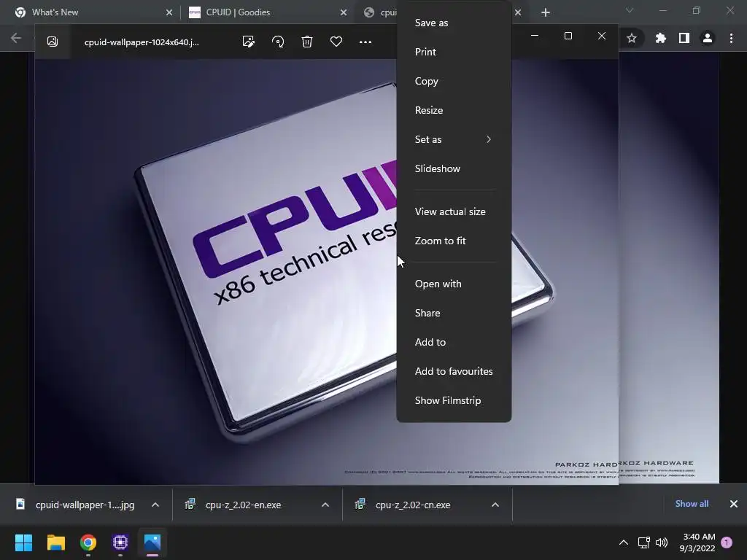Switch to What's New tab
The image size is (747, 560).
[x=90, y=12]
